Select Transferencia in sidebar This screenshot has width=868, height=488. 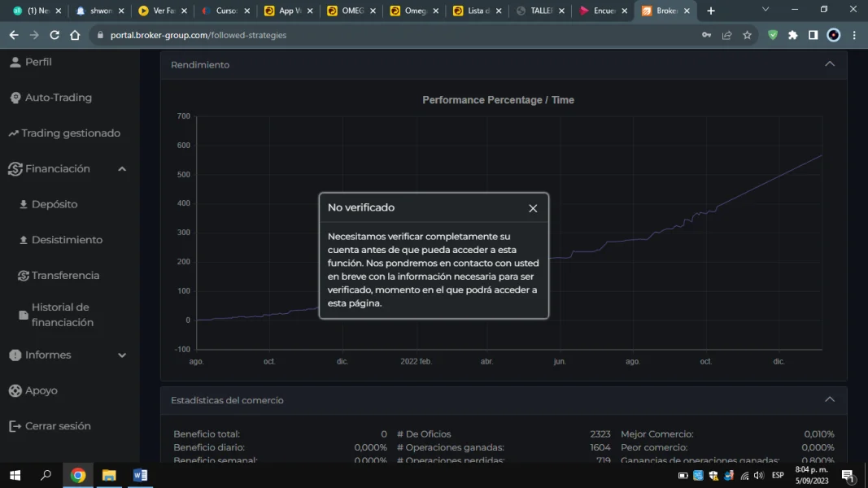point(64,276)
